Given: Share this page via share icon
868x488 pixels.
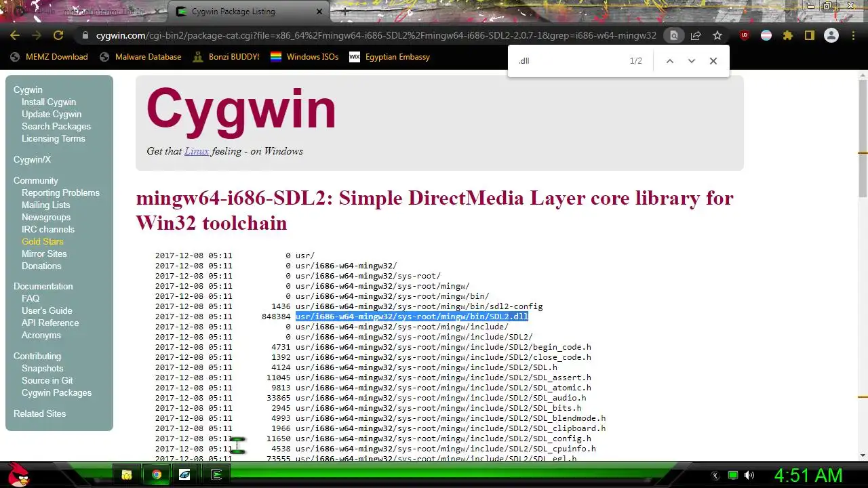Looking at the screenshot, I should click(x=696, y=35).
